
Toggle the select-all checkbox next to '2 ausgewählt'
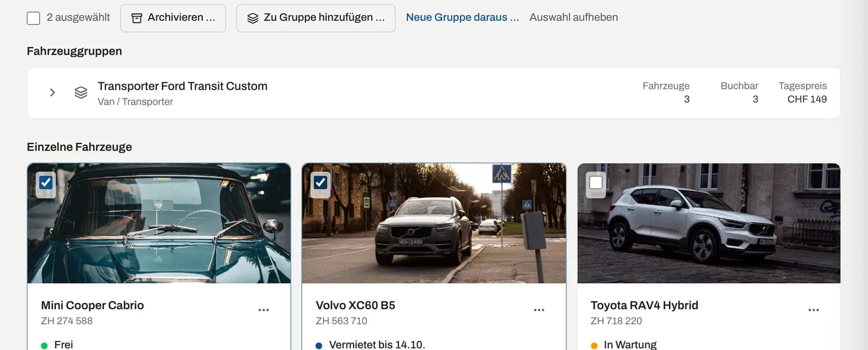click(x=34, y=18)
